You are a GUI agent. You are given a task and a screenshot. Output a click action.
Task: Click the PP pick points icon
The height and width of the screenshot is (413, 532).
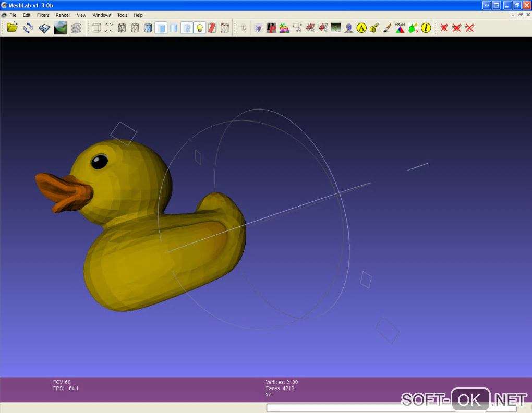click(271, 28)
